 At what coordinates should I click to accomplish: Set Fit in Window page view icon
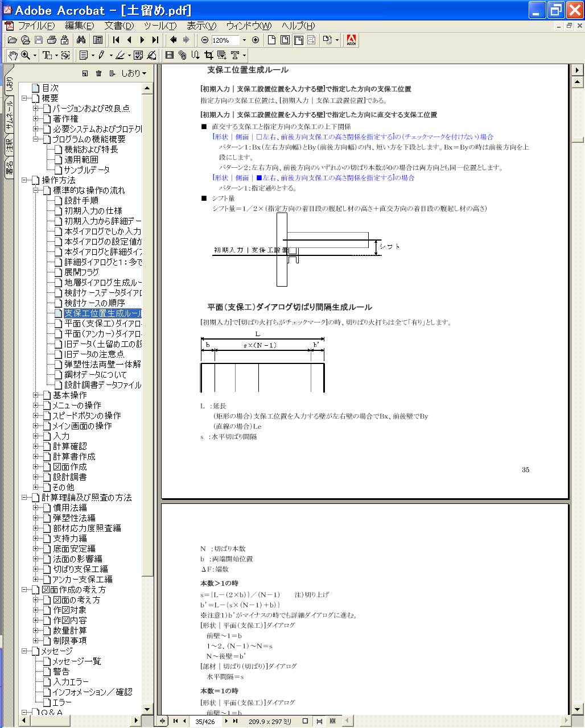click(x=285, y=40)
